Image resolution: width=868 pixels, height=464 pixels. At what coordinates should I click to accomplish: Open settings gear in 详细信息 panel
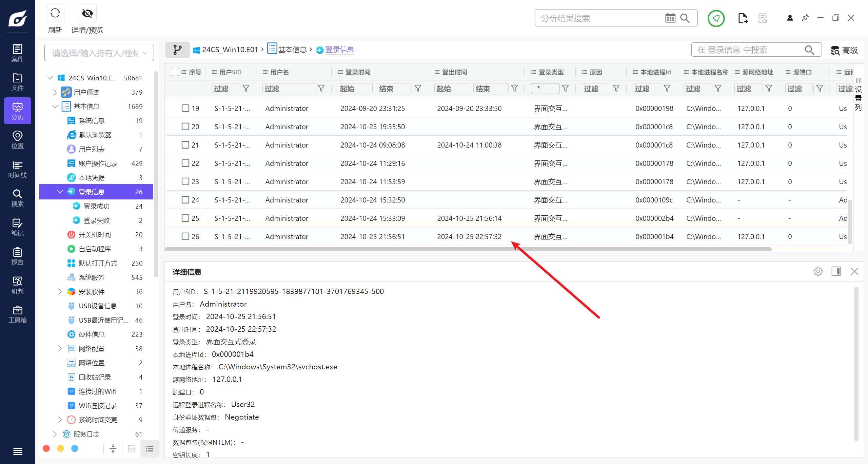[818, 271]
